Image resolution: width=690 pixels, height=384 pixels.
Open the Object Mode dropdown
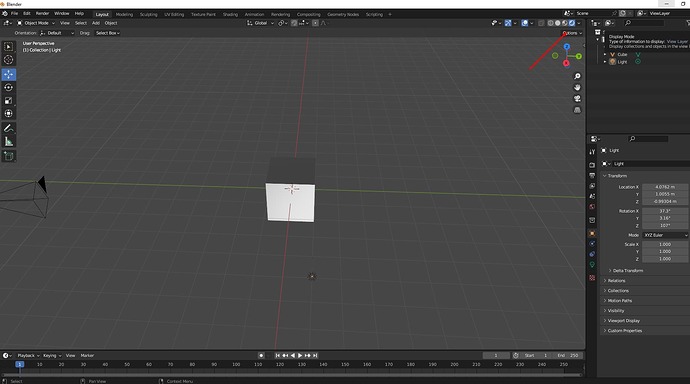pyautogui.click(x=36, y=23)
